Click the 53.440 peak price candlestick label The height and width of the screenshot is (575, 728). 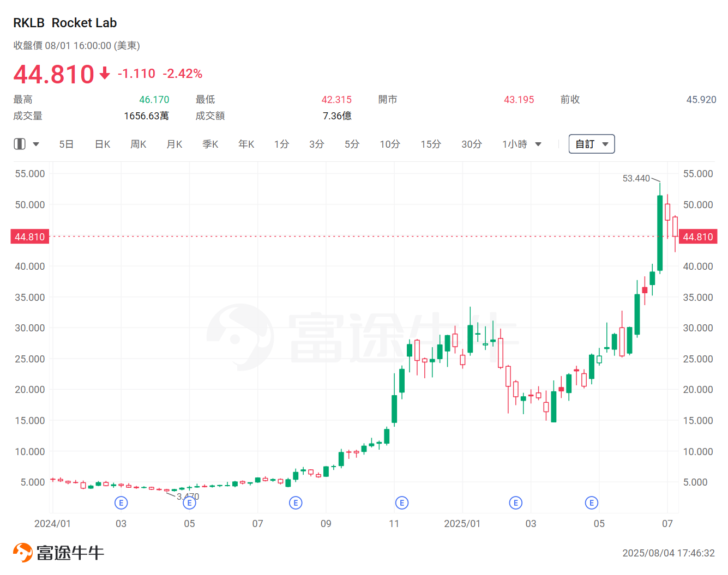(x=636, y=178)
